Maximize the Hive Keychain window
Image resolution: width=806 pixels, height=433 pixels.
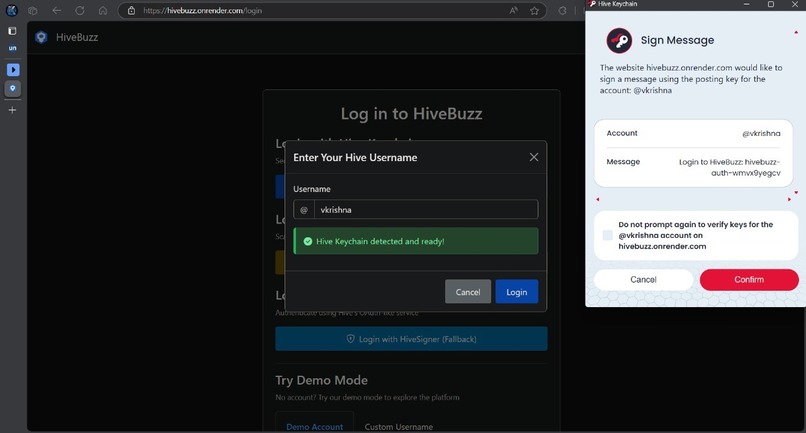click(771, 4)
